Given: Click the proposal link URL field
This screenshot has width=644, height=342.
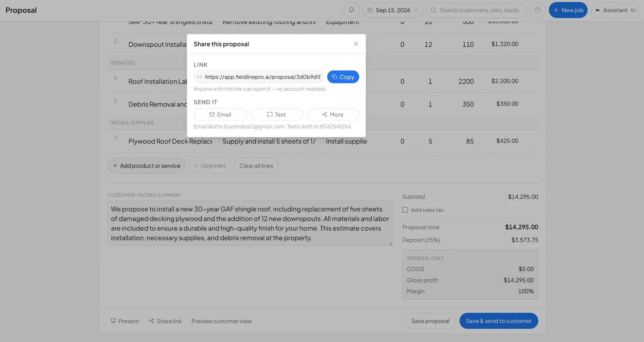Looking at the screenshot, I should point(259,77).
